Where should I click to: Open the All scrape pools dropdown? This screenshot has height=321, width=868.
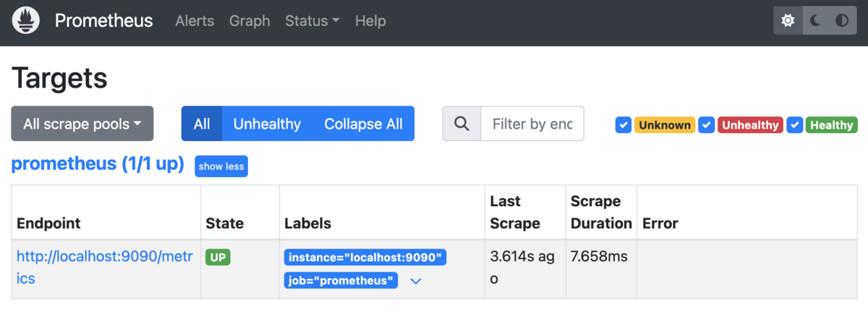point(82,124)
